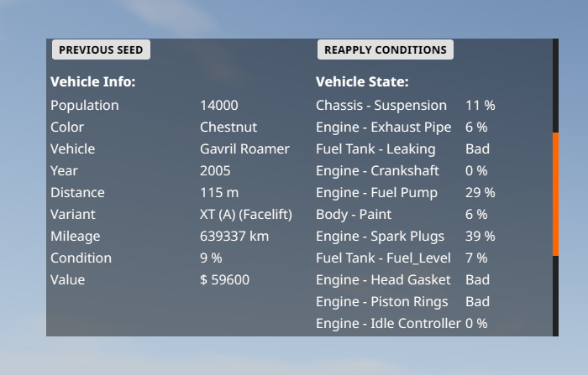Click the Chassis - Suspension entry

pyautogui.click(x=381, y=106)
